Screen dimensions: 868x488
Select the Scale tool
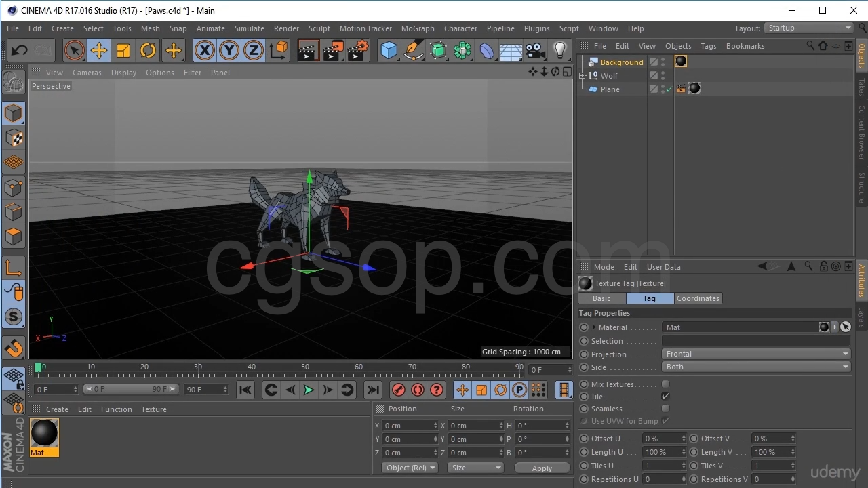[x=123, y=51]
